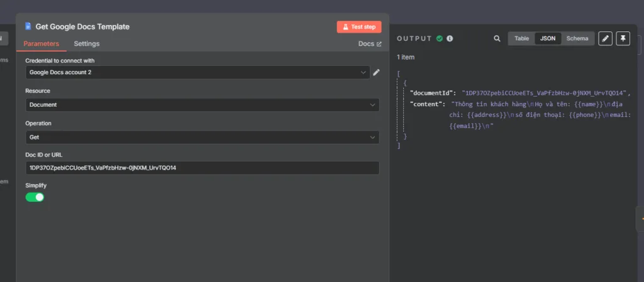Click the info icon beside OUTPUT
The image size is (644, 282).
(x=450, y=38)
